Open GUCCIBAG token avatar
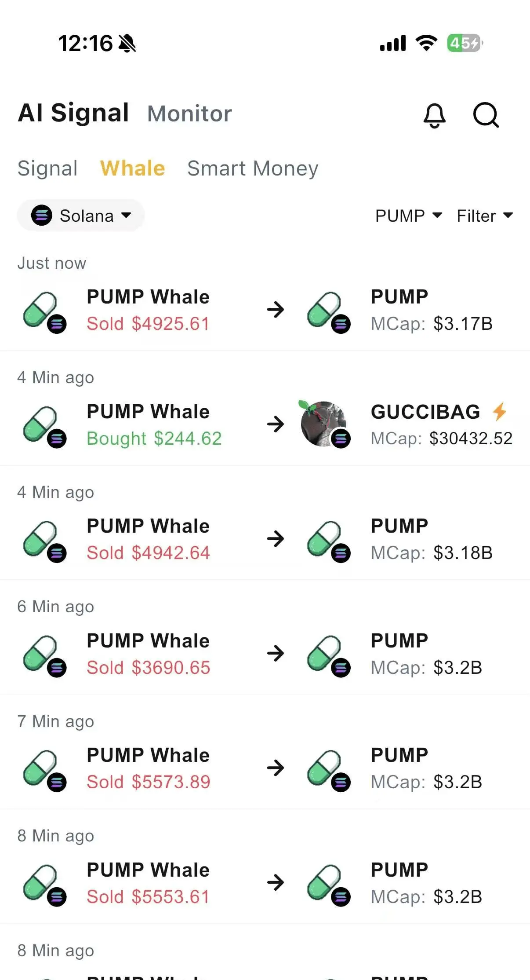530x980 pixels. (x=324, y=424)
